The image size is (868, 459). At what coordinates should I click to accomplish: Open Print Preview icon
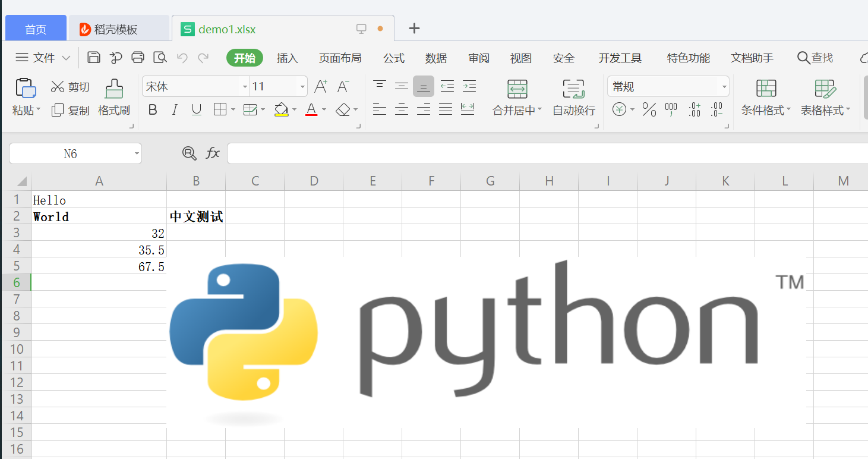pos(160,58)
